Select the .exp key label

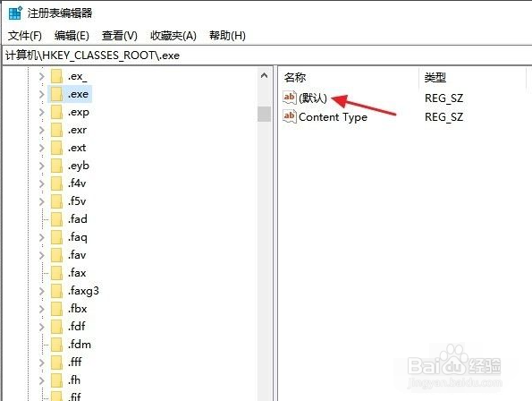point(79,113)
